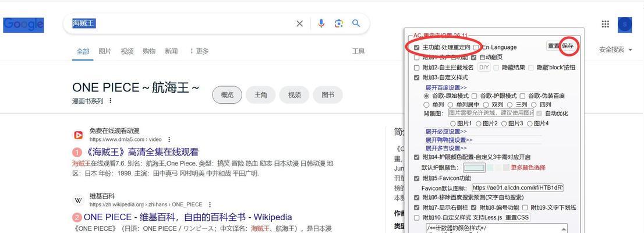Select the 双列 layout radio

coord(486,105)
